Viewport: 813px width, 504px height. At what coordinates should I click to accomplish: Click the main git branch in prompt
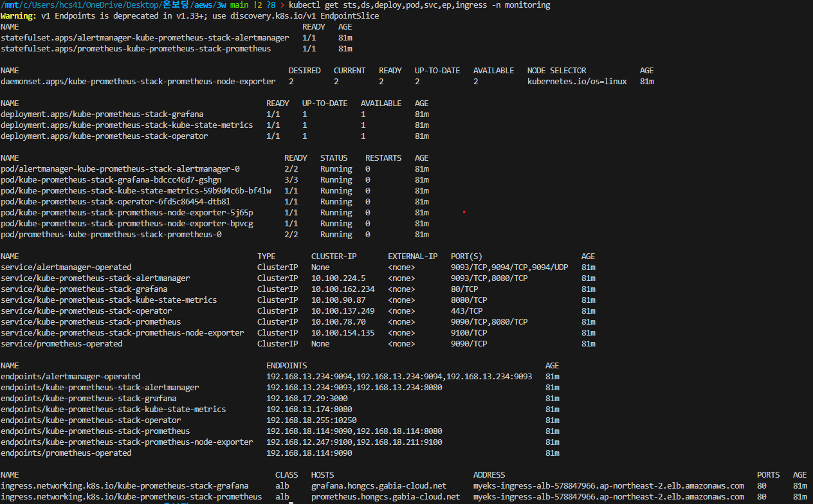(x=239, y=5)
